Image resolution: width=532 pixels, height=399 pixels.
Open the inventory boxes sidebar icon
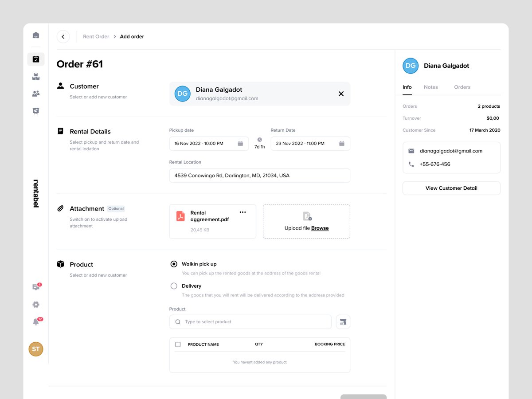pyautogui.click(x=36, y=77)
